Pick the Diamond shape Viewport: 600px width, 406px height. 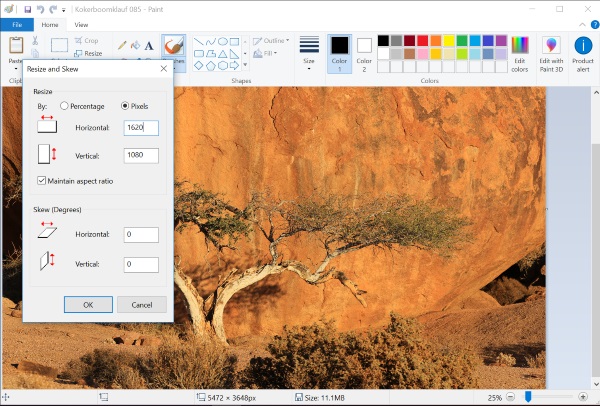[x=198, y=65]
